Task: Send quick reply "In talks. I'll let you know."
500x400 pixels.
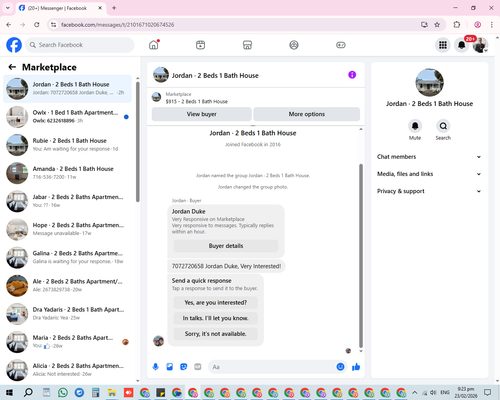Action: pyautogui.click(x=216, y=318)
